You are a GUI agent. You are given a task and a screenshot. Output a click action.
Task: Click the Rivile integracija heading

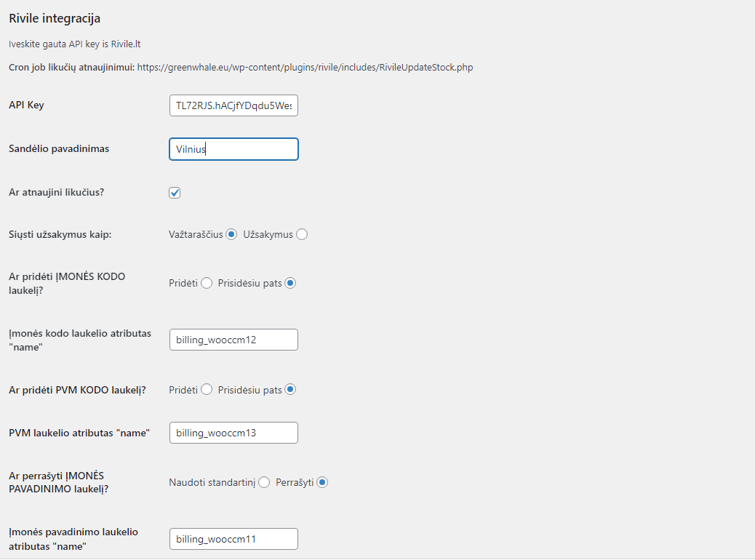(55, 18)
